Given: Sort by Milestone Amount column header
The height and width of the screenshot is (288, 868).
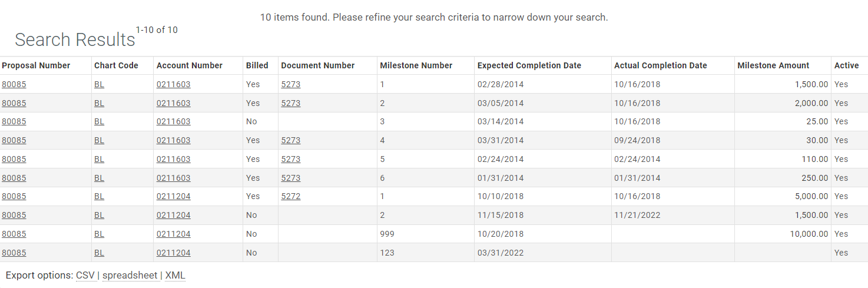Looking at the screenshot, I should tap(773, 65).
